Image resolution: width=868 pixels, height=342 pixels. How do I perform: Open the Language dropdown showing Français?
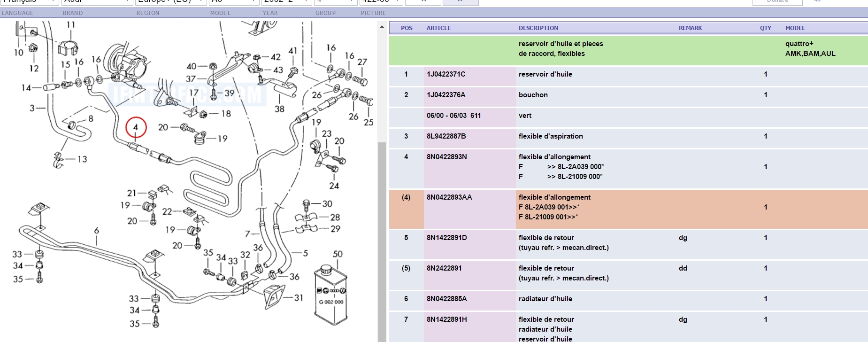coord(29,1)
